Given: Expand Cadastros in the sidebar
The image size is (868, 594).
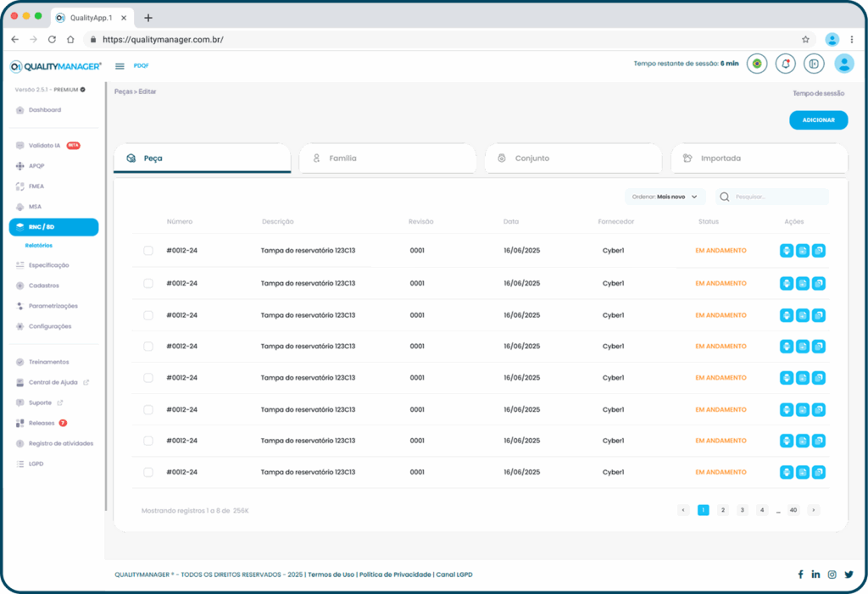Looking at the screenshot, I should tap(44, 286).
